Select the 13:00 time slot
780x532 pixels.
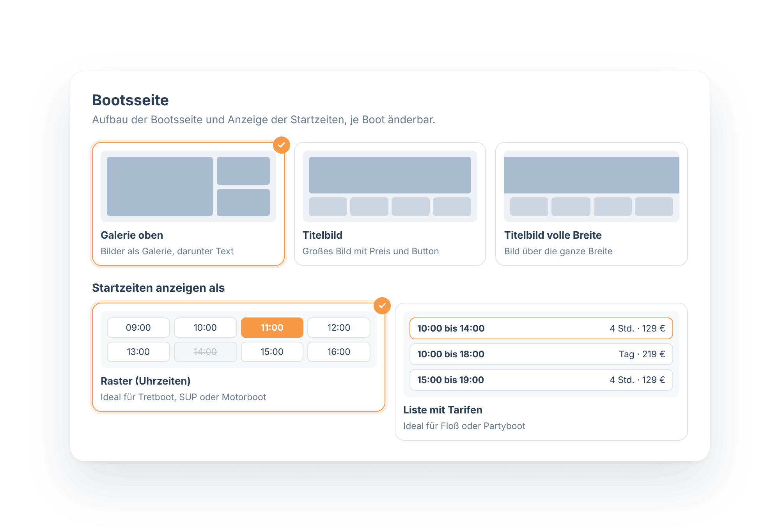[138, 352]
